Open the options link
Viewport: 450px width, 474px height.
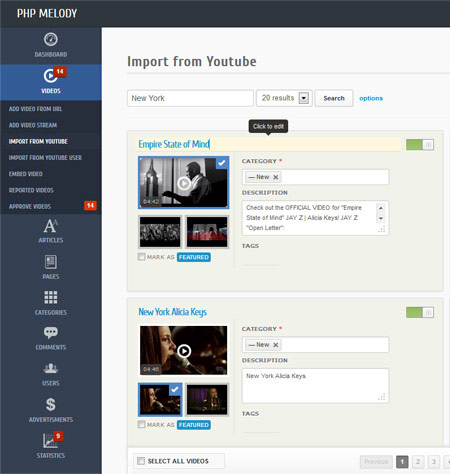[x=371, y=98]
